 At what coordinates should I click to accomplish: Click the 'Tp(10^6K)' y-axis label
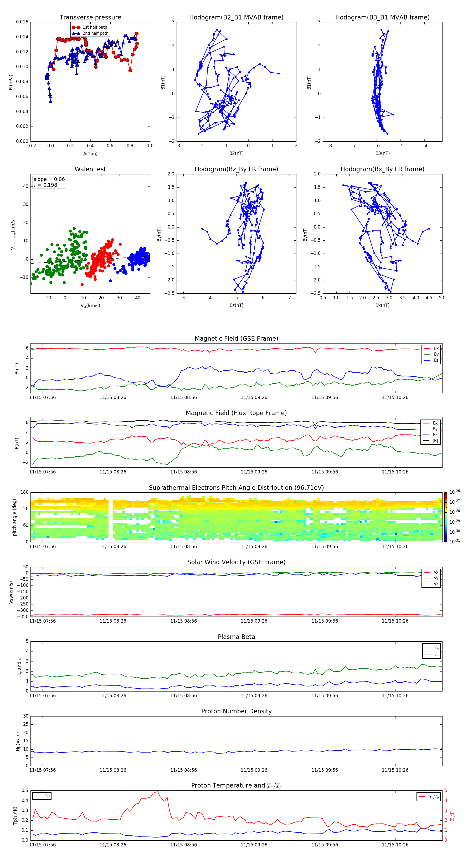point(15,815)
